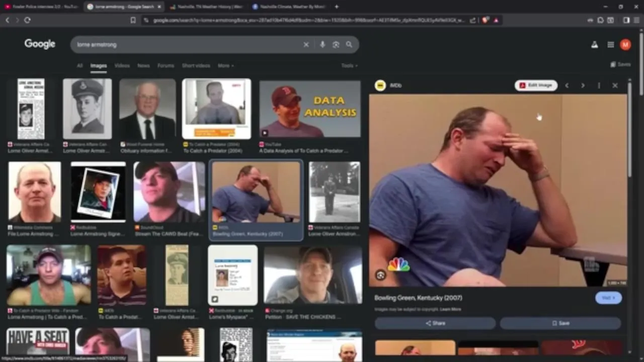This screenshot has width=644, height=362.
Task: Expand the More search filters dropdown
Action: coord(225,66)
